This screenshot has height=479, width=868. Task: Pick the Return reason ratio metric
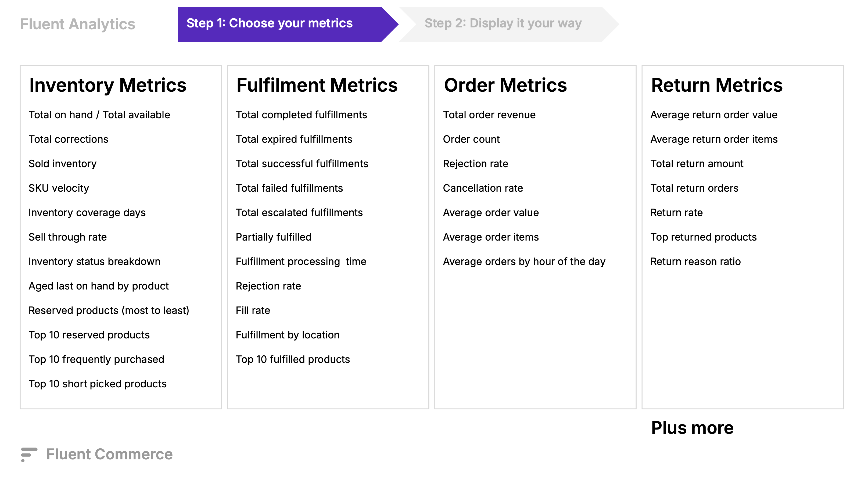pos(695,262)
